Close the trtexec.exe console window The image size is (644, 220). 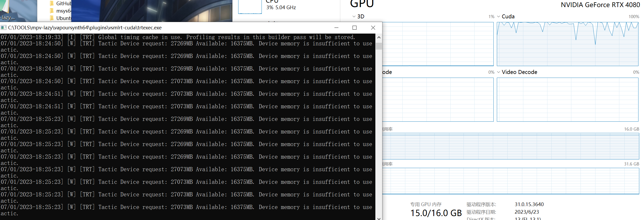[x=373, y=28]
